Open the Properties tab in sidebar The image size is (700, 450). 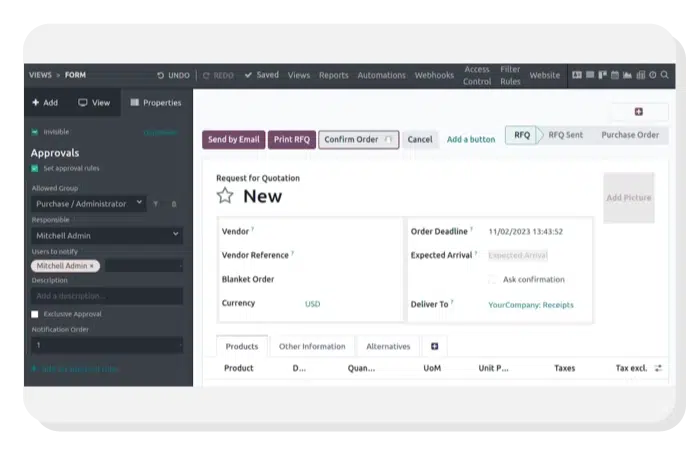click(x=156, y=103)
